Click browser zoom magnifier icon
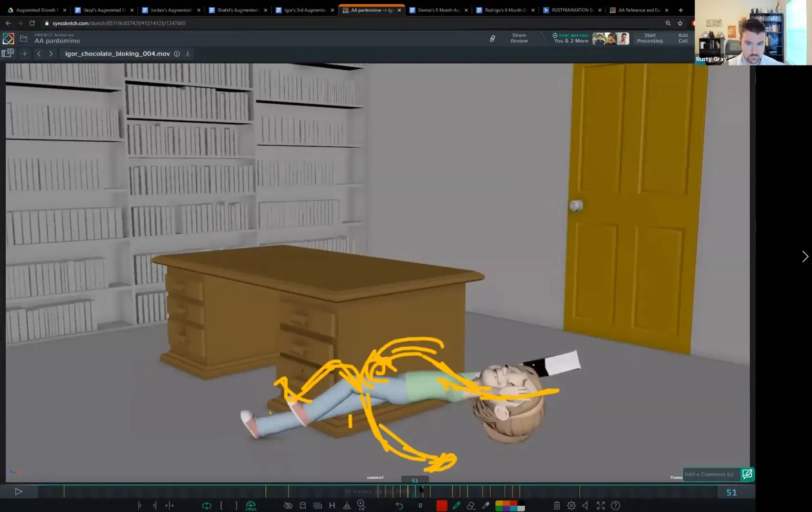 [668, 23]
